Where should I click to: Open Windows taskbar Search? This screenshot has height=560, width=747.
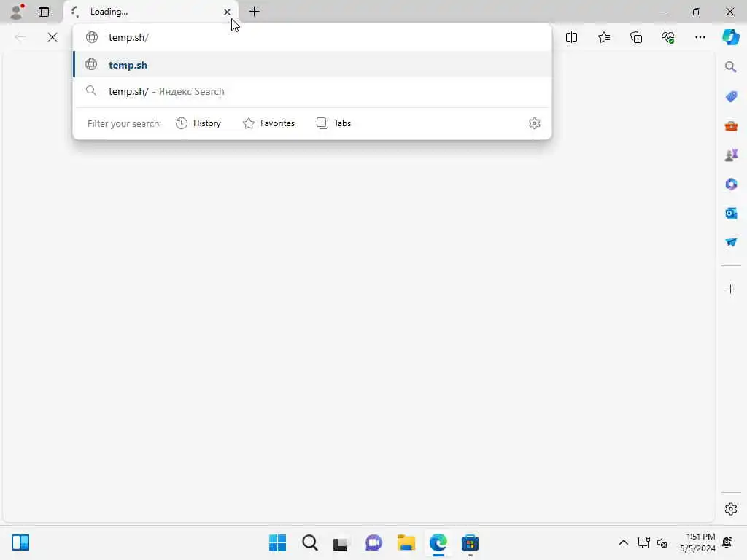tap(309, 542)
